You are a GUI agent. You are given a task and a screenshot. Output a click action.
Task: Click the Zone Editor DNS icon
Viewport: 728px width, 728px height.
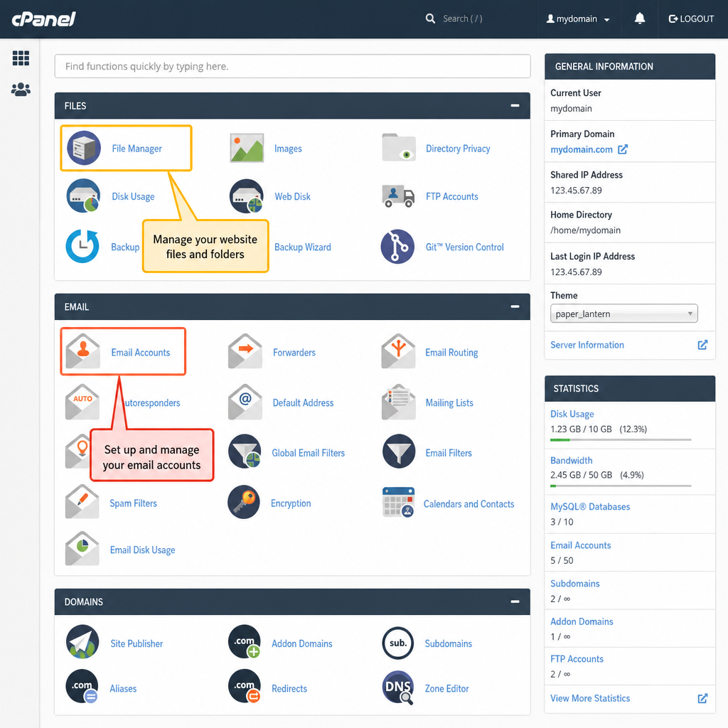tap(398, 687)
